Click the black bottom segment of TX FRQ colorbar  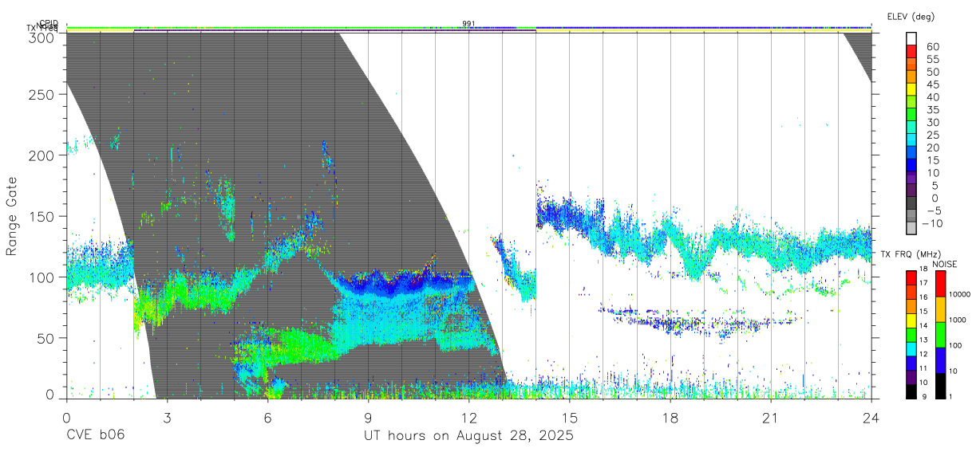tap(911, 391)
